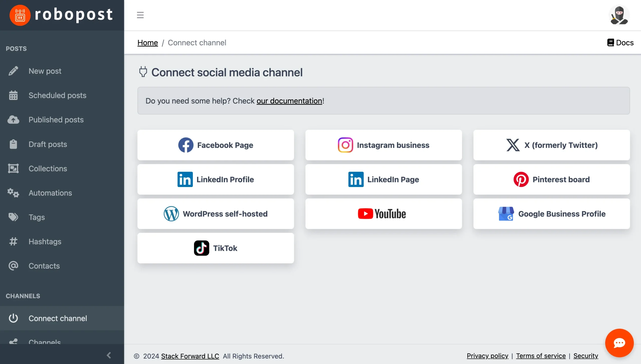Click the TikTok logo icon

[202, 248]
